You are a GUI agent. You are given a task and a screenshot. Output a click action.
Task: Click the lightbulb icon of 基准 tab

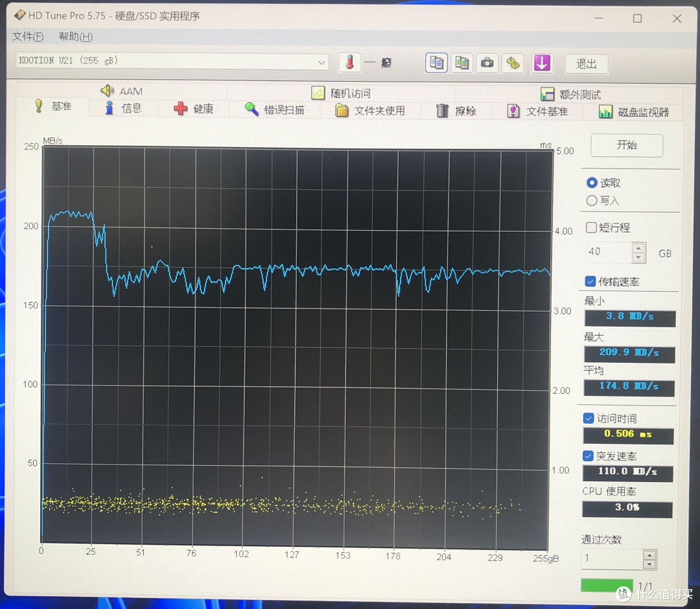39,106
